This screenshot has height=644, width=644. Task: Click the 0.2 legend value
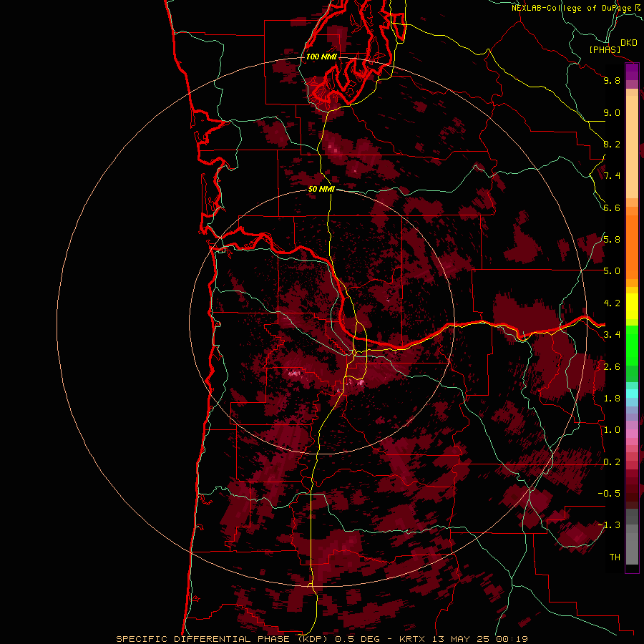point(612,462)
